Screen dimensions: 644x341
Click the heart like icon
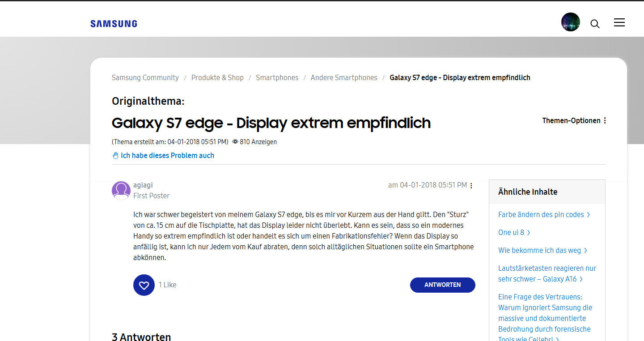pos(144,285)
